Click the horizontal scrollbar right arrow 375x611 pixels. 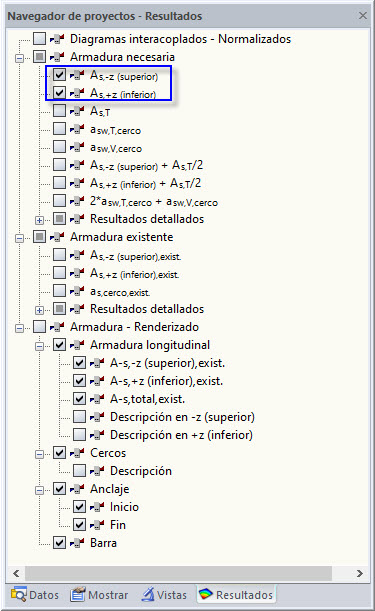(359, 573)
